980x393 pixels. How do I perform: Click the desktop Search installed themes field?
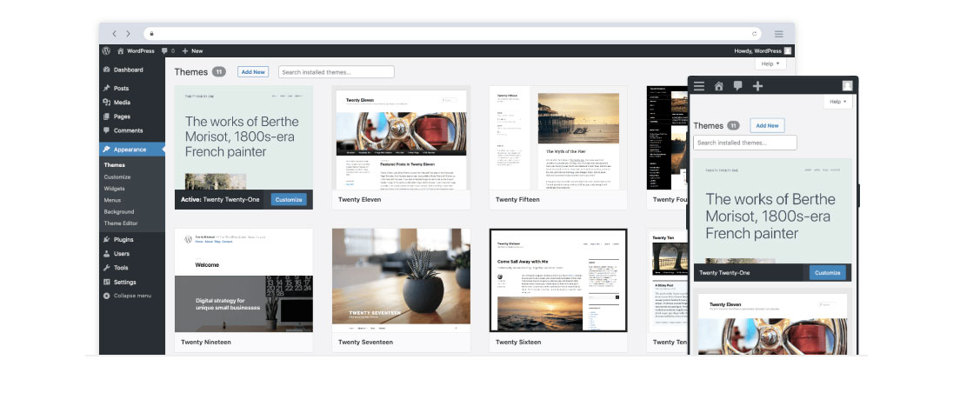337,72
